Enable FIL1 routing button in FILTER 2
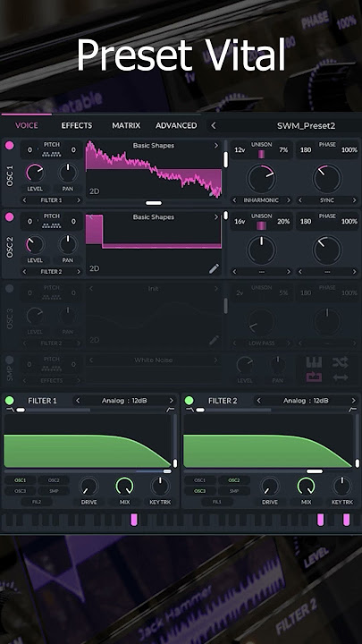Screen dimensions: 362x644 click(x=217, y=502)
